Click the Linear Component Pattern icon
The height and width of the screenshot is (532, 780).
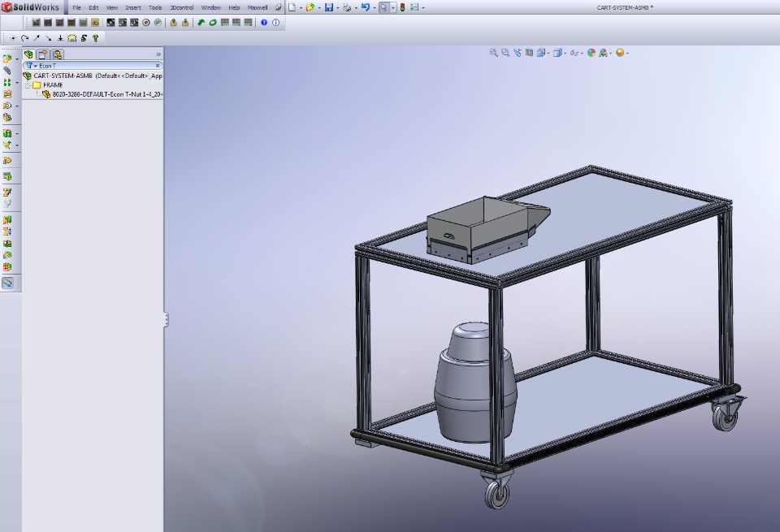point(7,83)
